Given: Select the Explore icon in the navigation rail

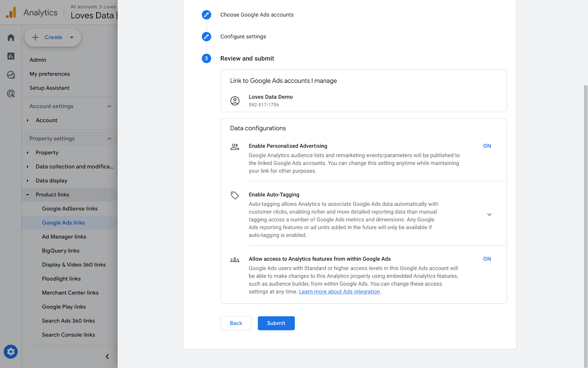Looking at the screenshot, I should [10, 75].
